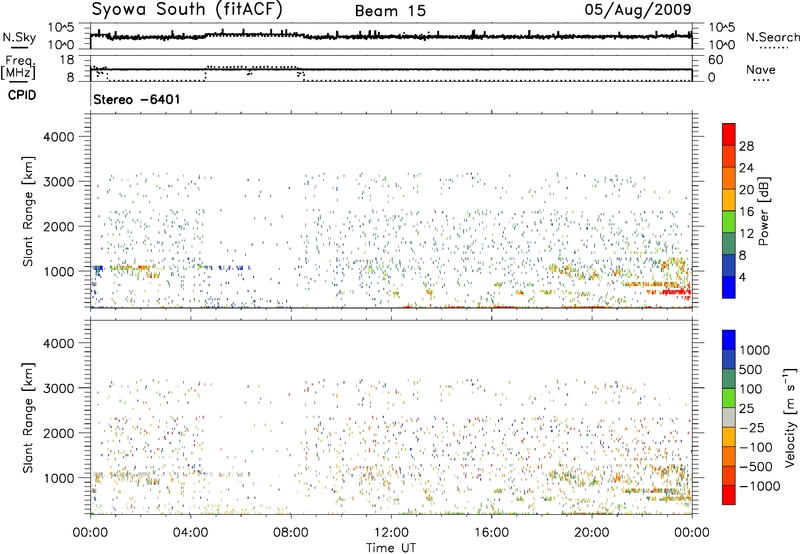Click the '-25' label on Velocity colorbar
This screenshot has height=554, width=800.
tap(752, 428)
